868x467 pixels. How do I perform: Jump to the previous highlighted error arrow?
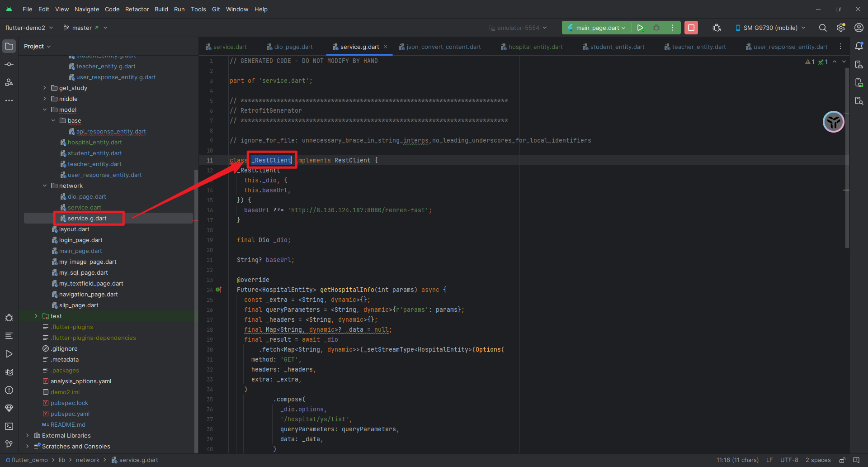(835, 62)
